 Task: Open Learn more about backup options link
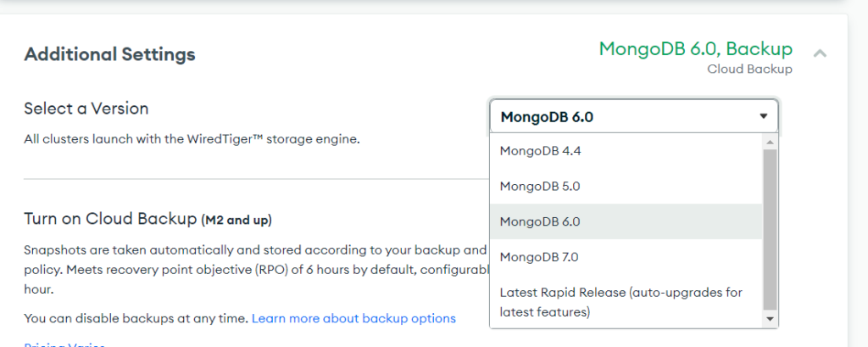(353, 319)
